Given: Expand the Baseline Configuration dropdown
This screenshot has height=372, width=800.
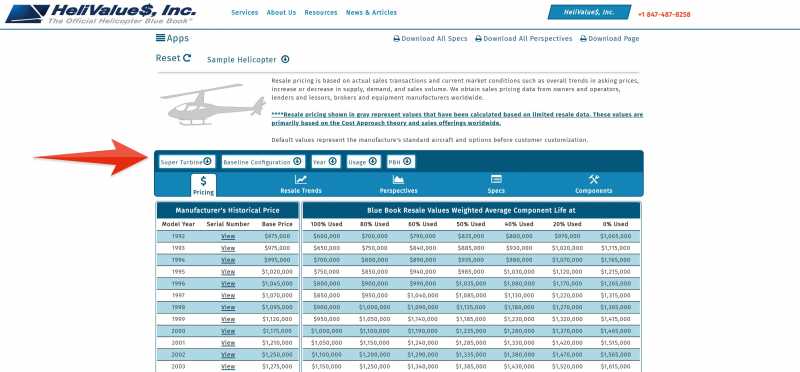Looking at the screenshot, I should click(x=263, y=162).
